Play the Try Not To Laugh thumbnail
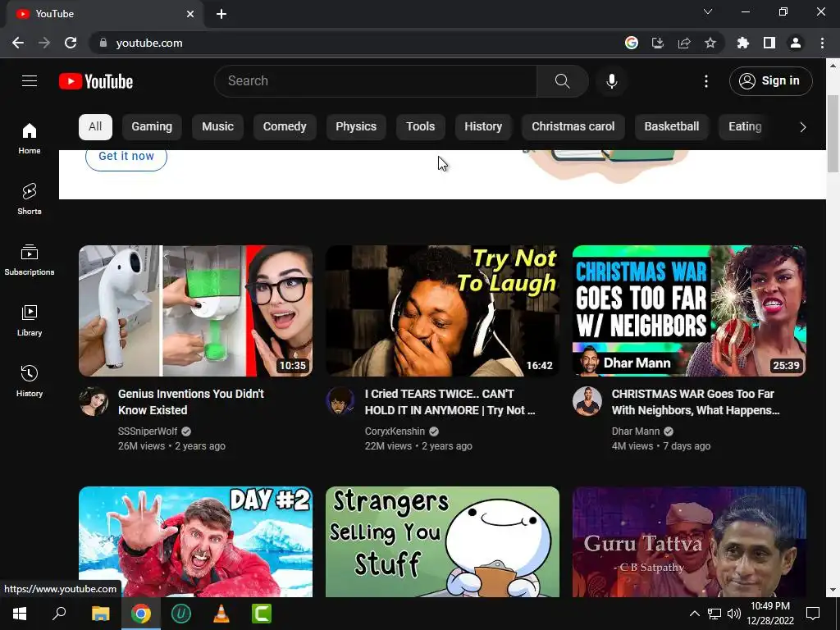This screenshot has height=630, width=840. click(442, 311)
